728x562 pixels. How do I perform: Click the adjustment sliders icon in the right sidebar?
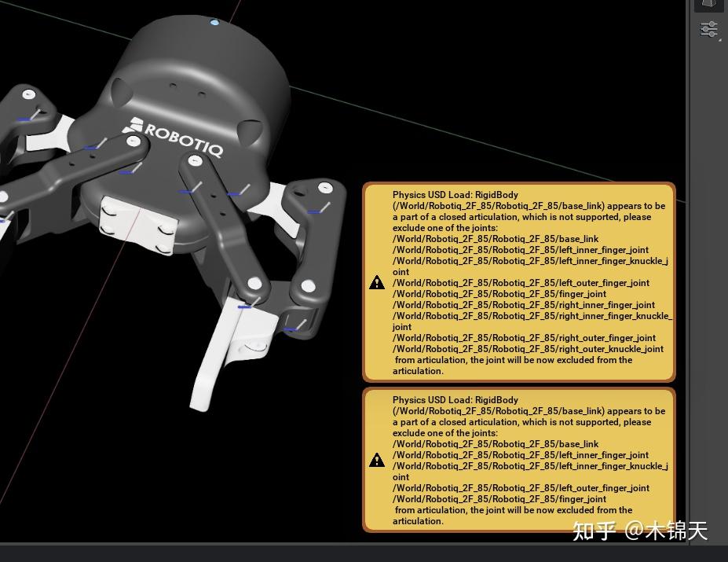[x=709, y=29]
